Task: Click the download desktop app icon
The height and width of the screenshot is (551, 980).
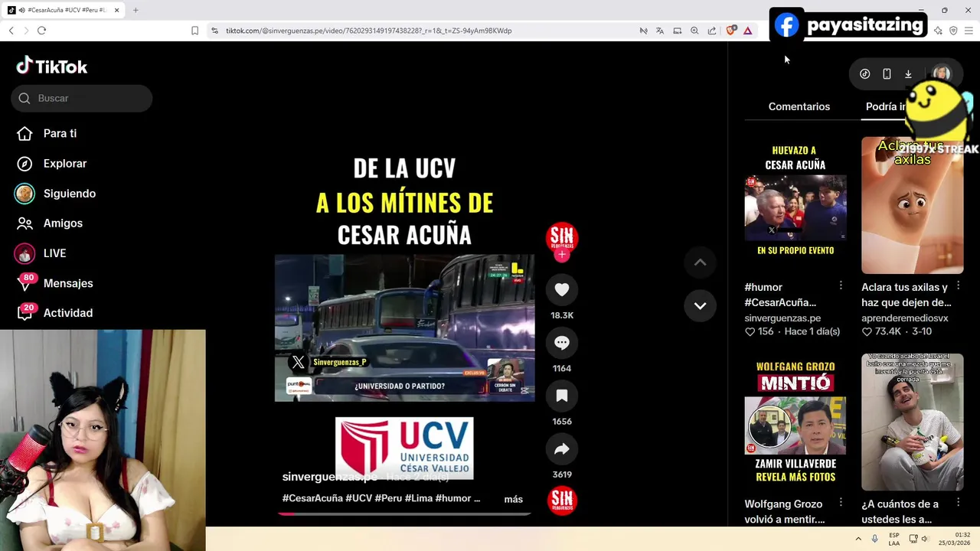Action: 908,73
